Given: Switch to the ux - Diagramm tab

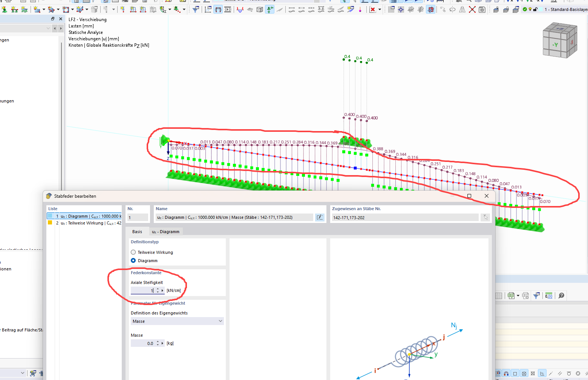Looking at the screenshot, I should 165,232.
